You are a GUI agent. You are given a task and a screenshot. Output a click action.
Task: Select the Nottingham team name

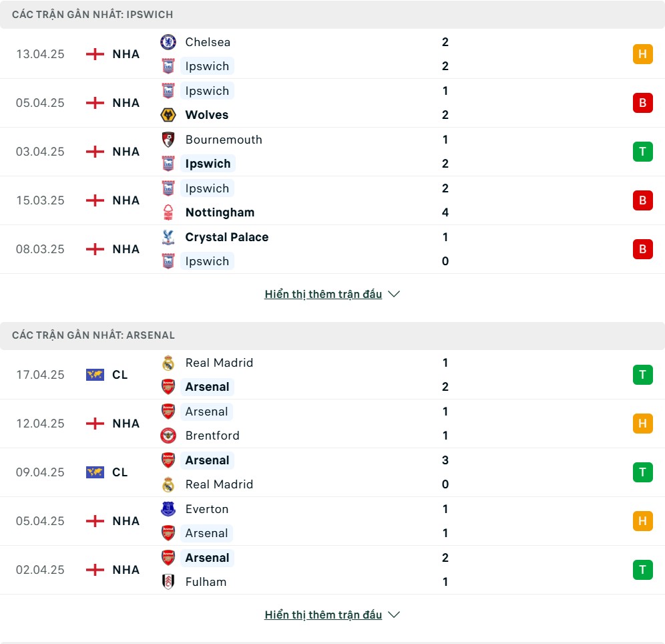(220, 212)
